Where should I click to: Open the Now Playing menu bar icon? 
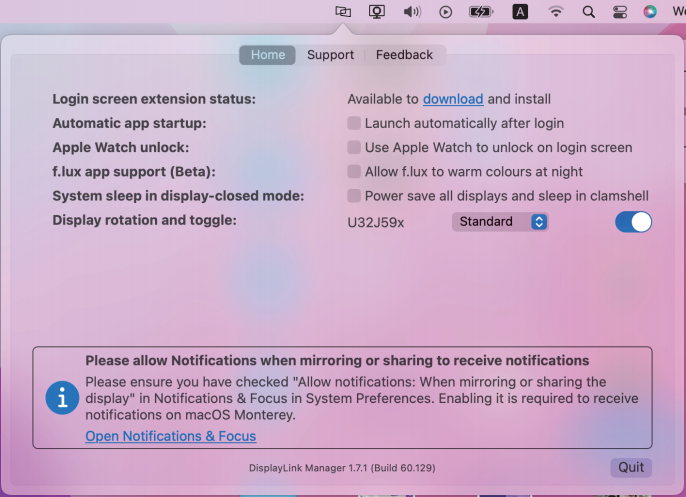pyautogui.click(x=446, y=12)
